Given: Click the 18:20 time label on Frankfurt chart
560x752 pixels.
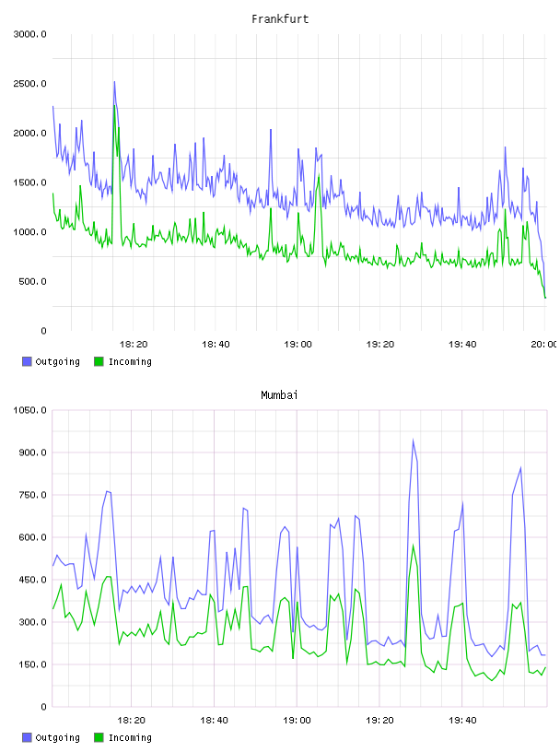Looking at the screenshot, I should (x=134, y=345).
